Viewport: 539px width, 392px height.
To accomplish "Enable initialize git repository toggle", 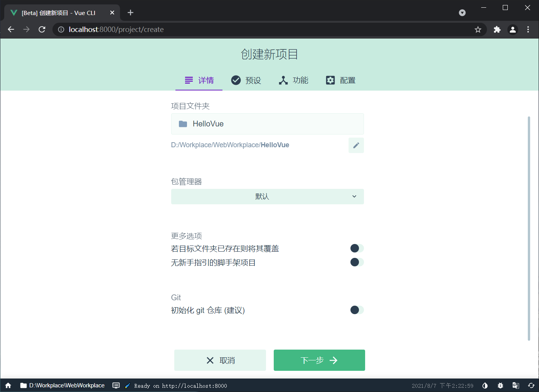I will click(x=357, y=310).
